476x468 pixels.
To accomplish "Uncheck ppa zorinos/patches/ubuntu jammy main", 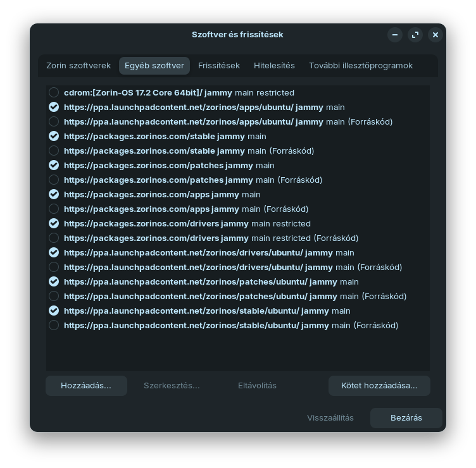I will pos(54,282).
